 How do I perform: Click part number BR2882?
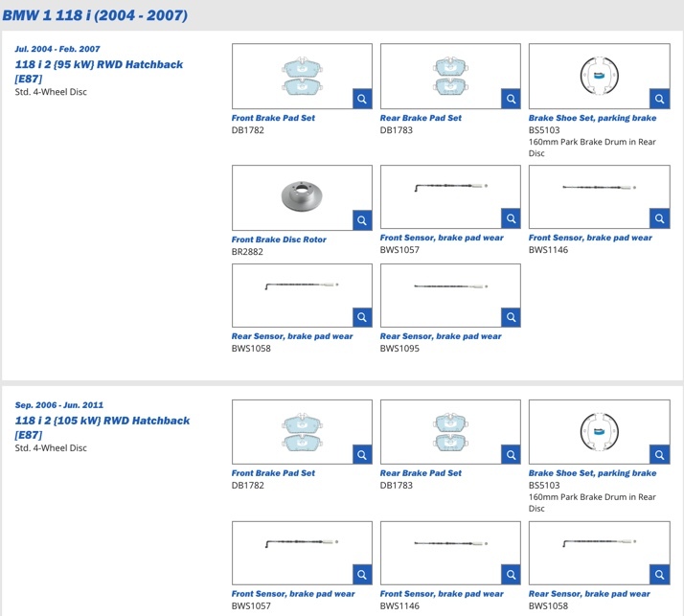[247, 252]
